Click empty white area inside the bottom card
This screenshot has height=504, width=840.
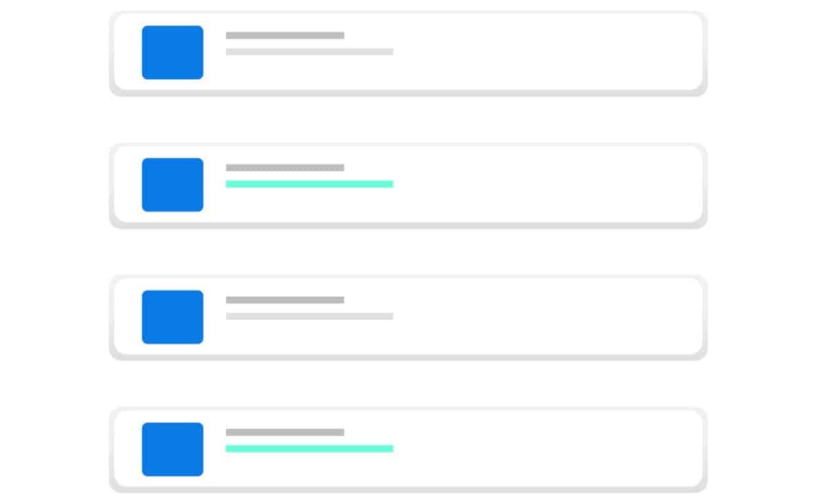pyautogui.click(x=545, y=449)
